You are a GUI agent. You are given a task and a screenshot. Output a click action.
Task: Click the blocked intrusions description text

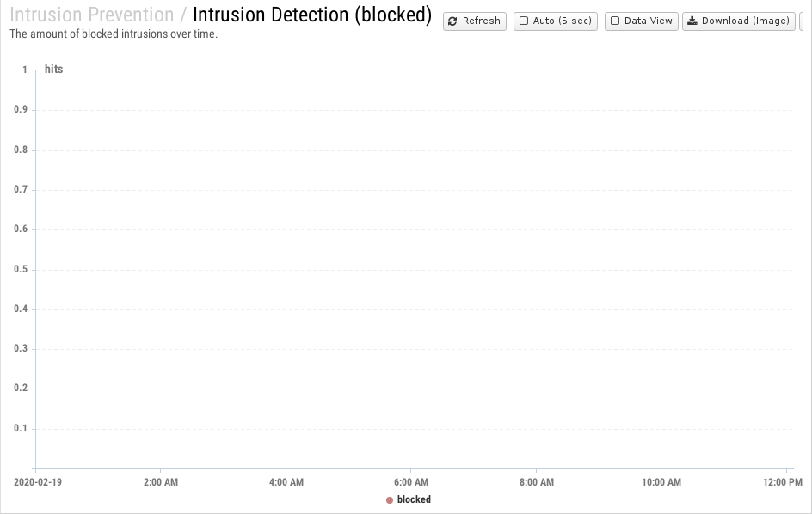(114, 34)
